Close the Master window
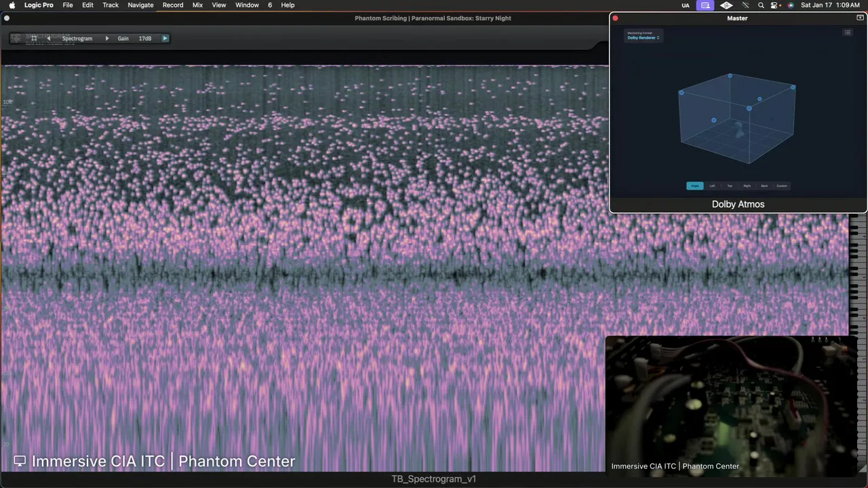 [616, 18]
